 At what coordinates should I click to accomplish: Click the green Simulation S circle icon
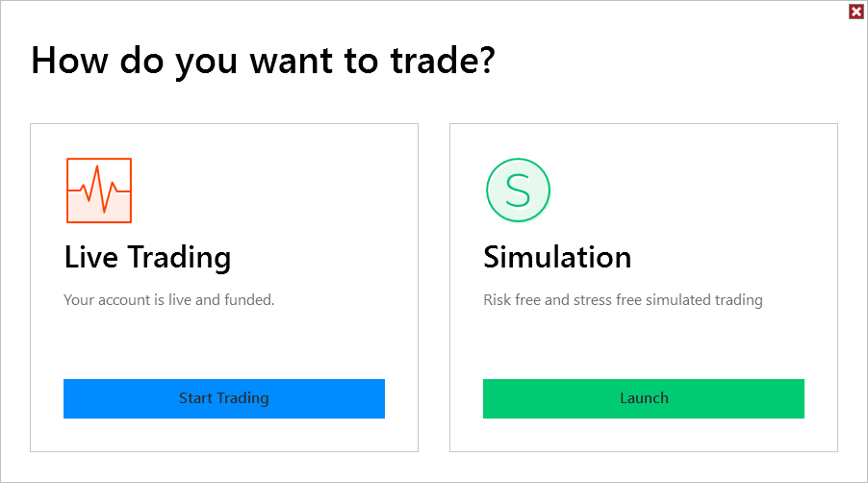[518, 191]
